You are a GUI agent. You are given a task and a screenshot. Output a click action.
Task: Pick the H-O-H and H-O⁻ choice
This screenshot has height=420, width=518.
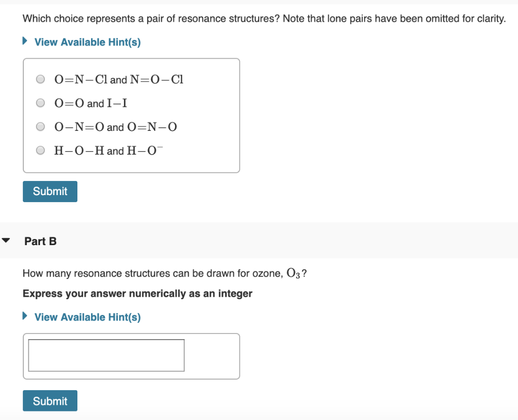click(40, 150)
